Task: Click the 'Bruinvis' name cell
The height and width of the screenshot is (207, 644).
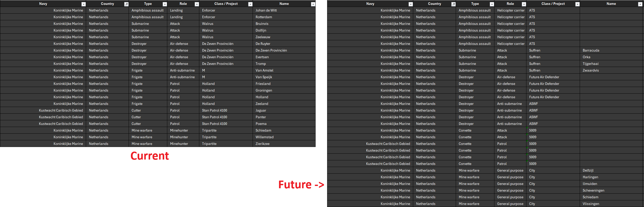Action: point(284,24)
